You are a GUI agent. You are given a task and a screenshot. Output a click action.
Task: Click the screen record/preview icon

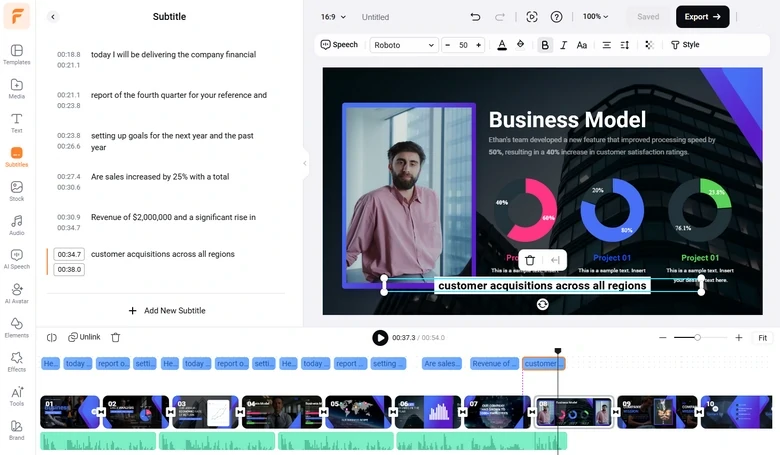pyautogui.click(x=532, y=17)
